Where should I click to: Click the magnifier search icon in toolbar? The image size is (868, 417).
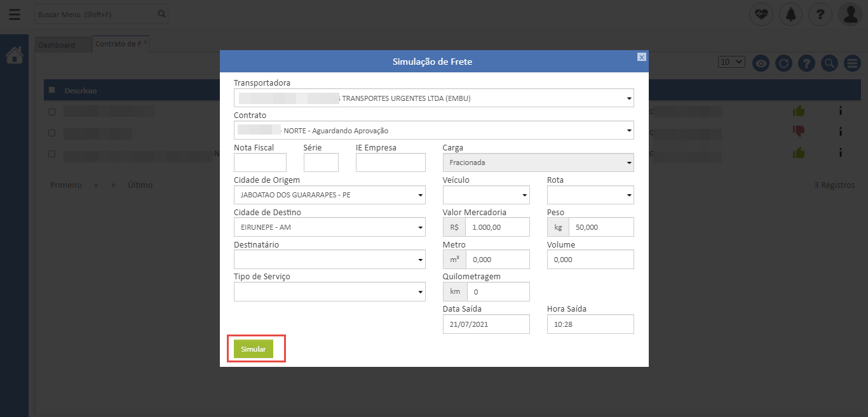coord(829,63)
